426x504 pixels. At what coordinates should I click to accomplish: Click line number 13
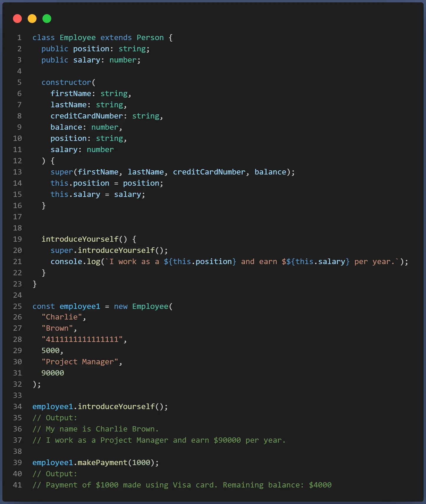tap(17, 172)
